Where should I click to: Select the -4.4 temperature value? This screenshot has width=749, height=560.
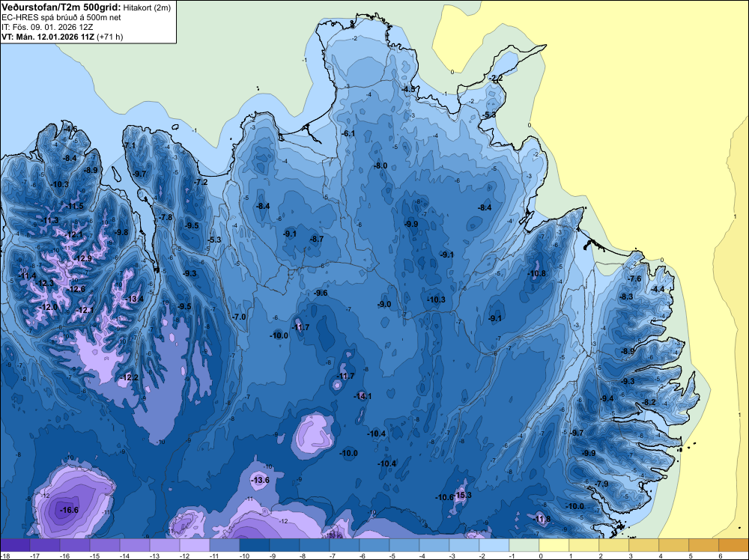pyautogui.click(x=658, y=289)
